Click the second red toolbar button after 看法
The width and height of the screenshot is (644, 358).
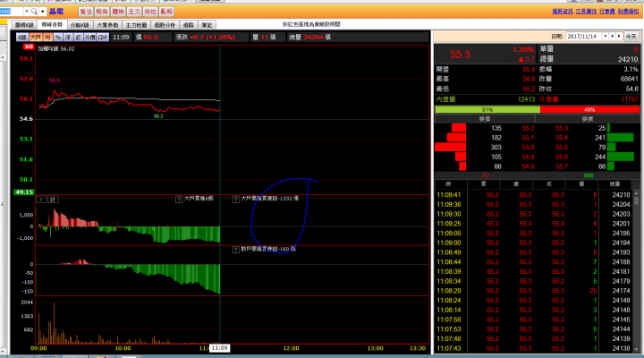pos(102,12)
